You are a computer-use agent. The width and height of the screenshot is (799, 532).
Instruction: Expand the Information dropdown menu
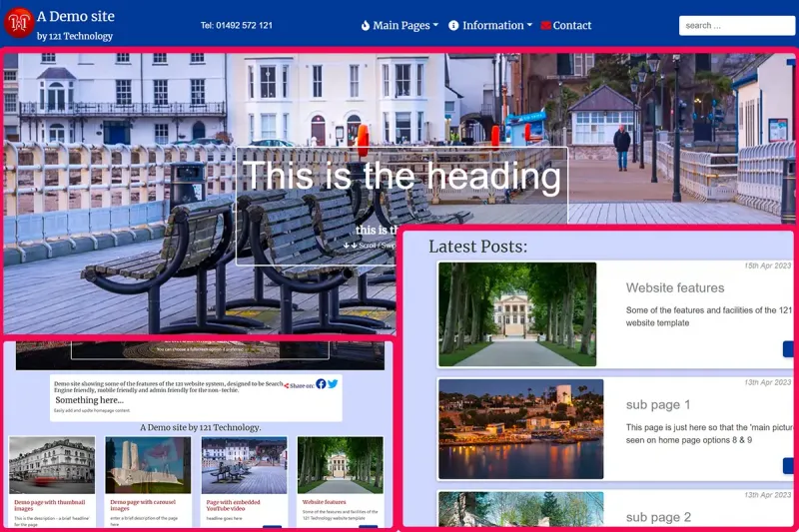point(490,26)
